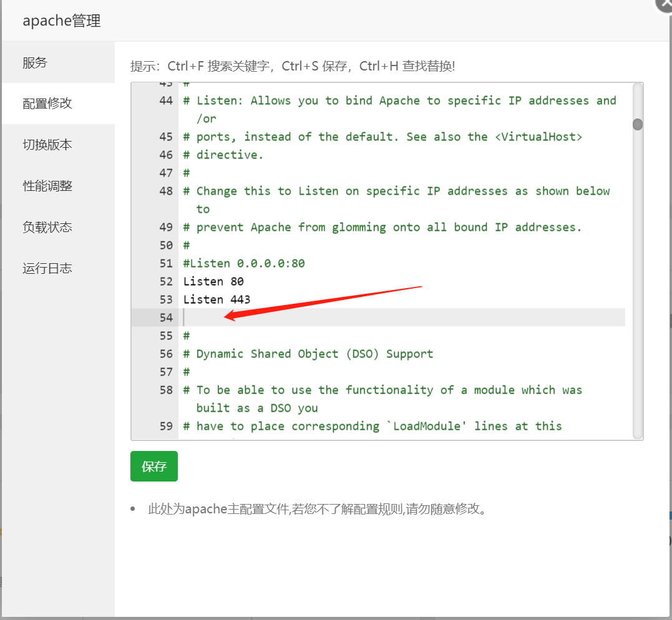The width and height of the screenshot is (672, 620).
Task: Close the apache管理 dialog
Action: pos(665,3)
